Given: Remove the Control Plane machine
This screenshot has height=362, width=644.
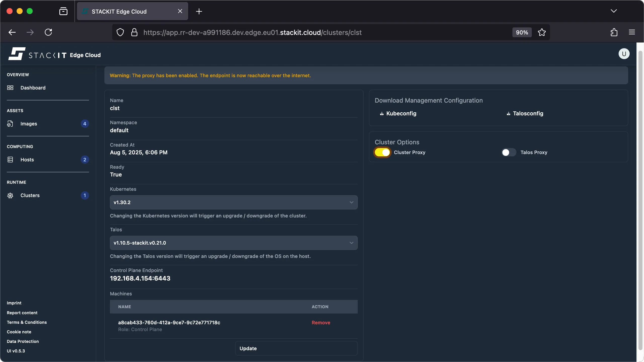Looking at the screenshot, I should click(321, 323).
